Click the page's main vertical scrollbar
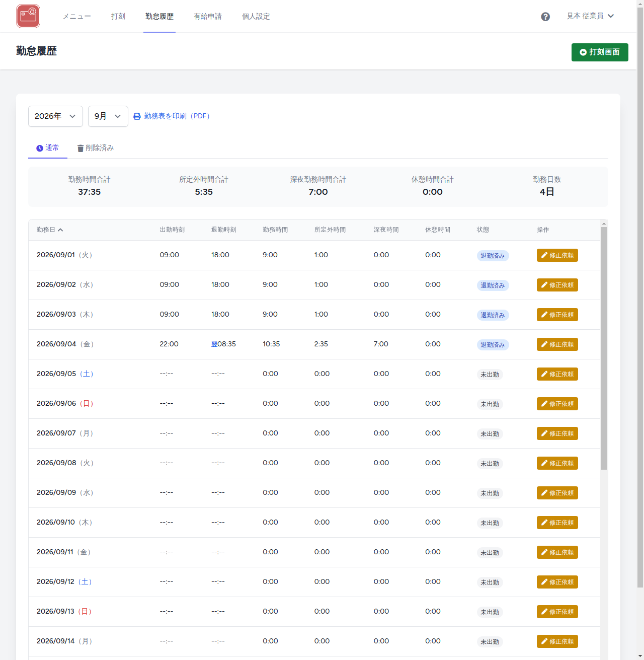644x660 pixels. 640,297
